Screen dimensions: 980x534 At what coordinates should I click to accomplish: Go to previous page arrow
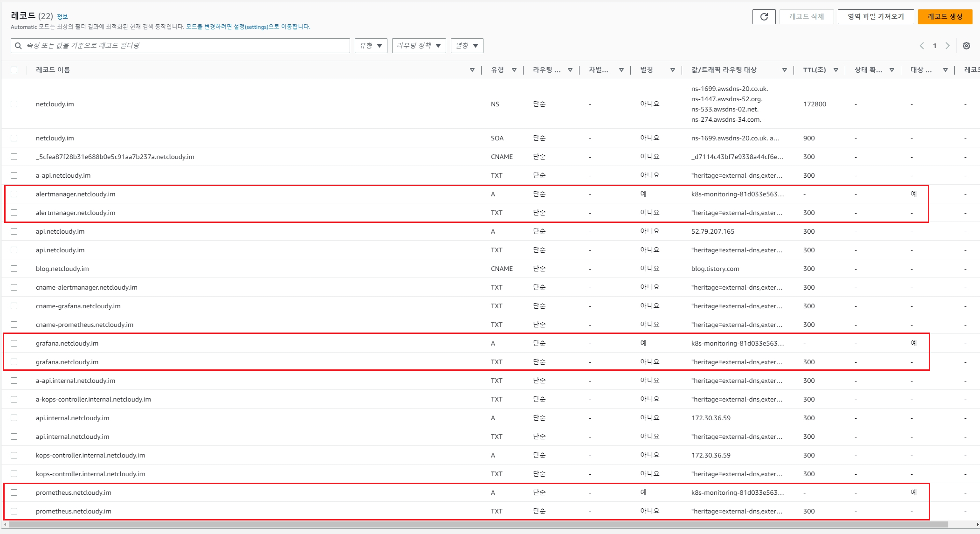click(x=922, y=46)
